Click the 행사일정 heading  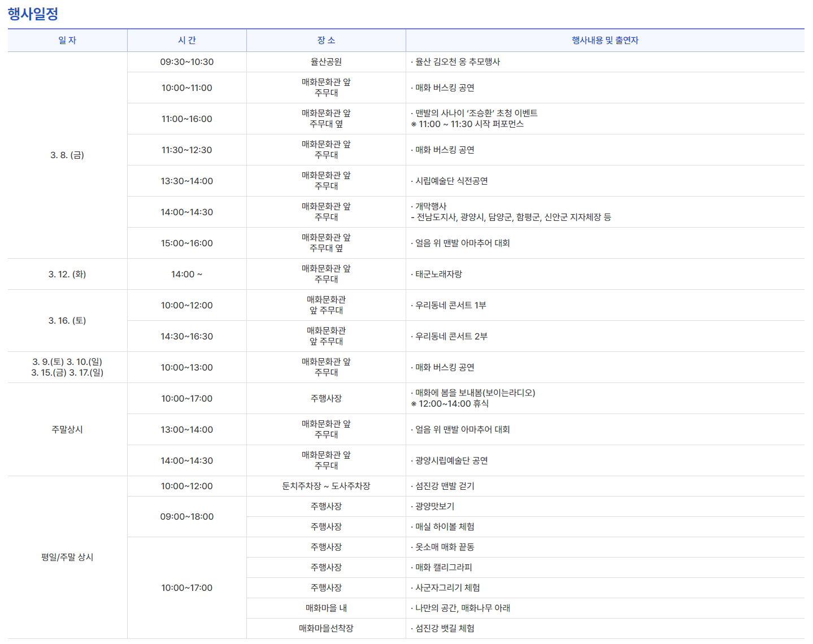(33, 14)
